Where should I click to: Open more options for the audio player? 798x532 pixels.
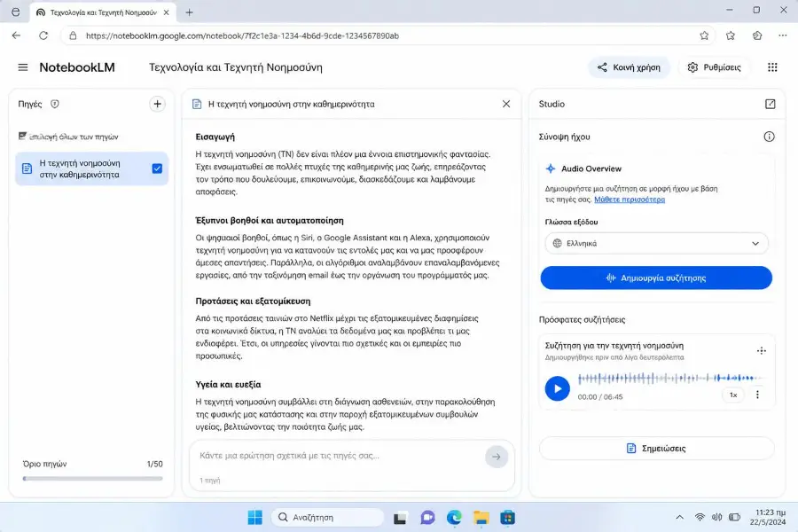tap(757, 395)
